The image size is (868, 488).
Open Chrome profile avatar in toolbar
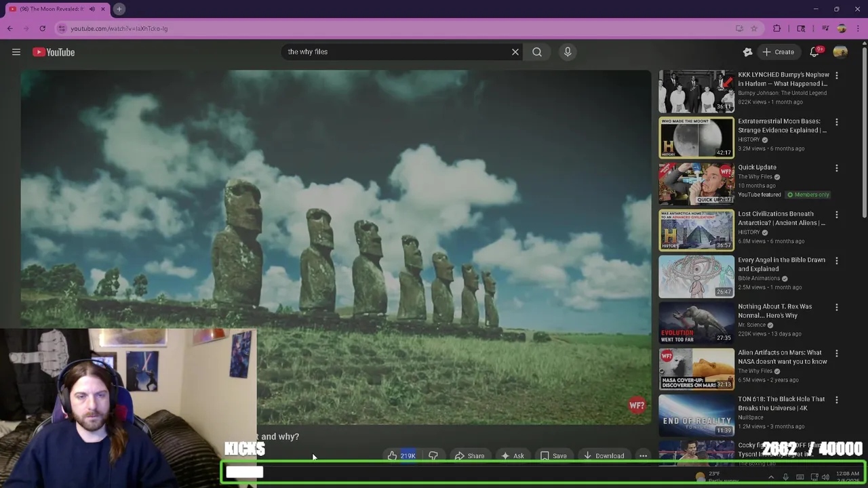[842, 28]
